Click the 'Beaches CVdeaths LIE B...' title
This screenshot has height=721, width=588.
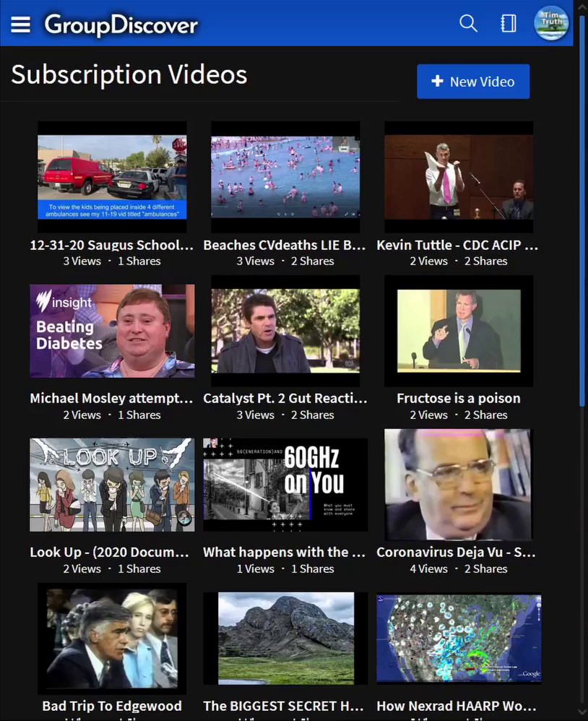click(x=285, y=245)
